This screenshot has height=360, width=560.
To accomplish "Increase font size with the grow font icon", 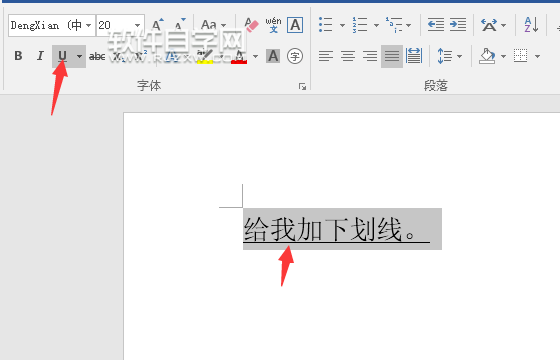I will [158, 25].
